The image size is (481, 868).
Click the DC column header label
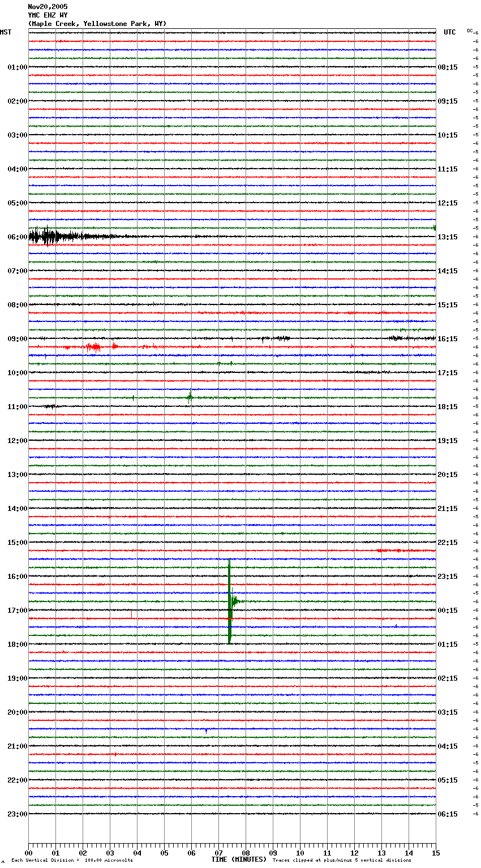coord(470,31)
